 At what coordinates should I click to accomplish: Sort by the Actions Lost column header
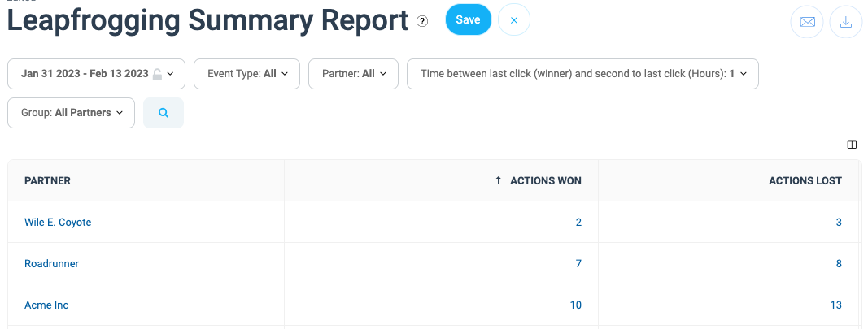805,181
